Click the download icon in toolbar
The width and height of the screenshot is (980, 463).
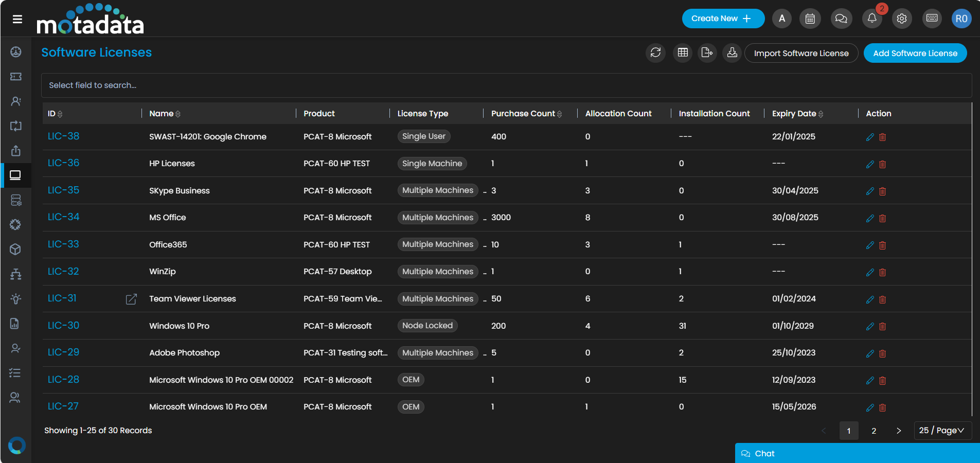[732, 53]
